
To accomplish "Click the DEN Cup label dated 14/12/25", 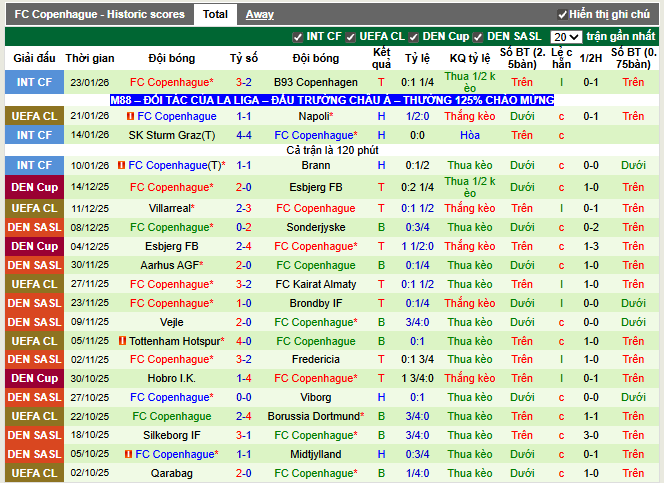I will coord(34,187).
